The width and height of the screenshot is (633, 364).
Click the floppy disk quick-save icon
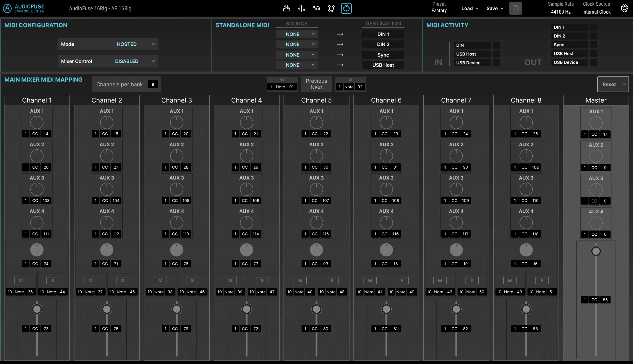coord(515,8)
